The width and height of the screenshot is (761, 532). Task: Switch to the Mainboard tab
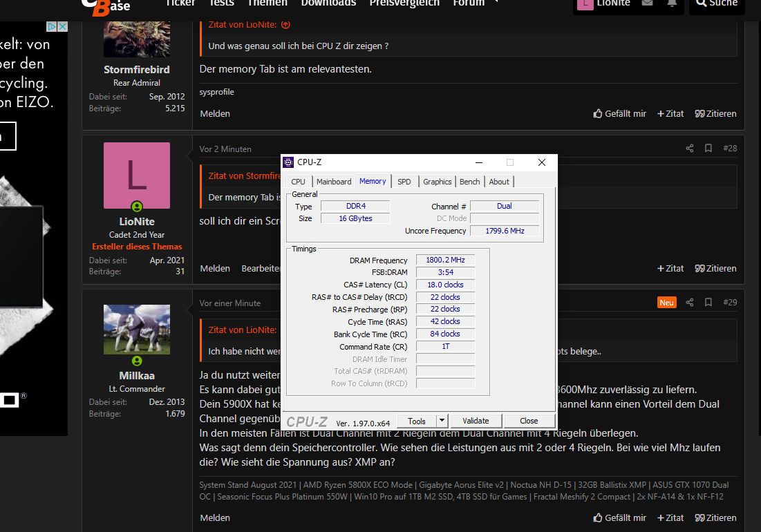(333, 182)
